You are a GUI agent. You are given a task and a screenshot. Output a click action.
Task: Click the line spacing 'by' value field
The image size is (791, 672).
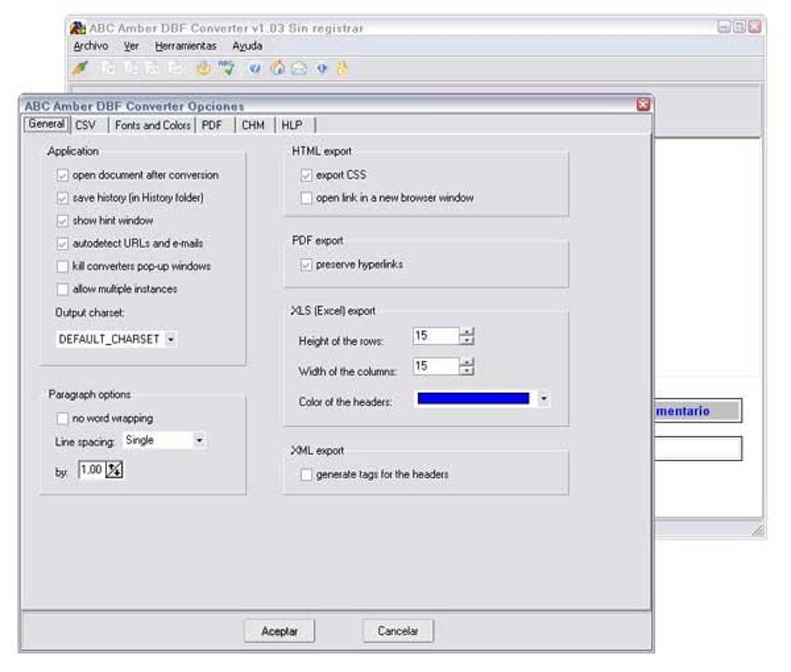coord(92,470)
